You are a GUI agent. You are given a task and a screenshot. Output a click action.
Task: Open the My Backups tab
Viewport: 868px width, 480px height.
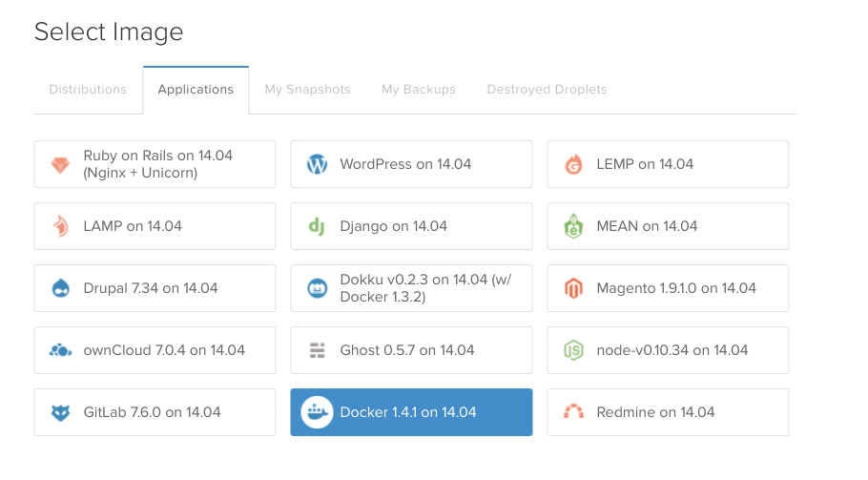[418, 90]
